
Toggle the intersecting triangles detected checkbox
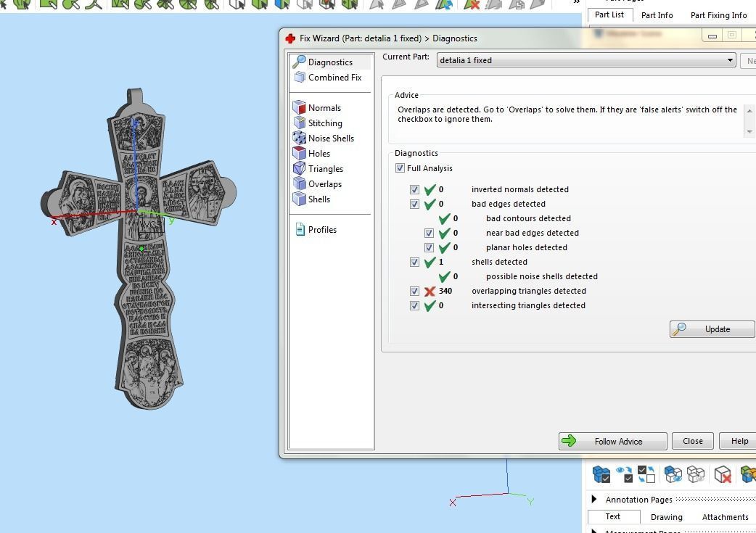pyautogui.click(x=414, y=305)
